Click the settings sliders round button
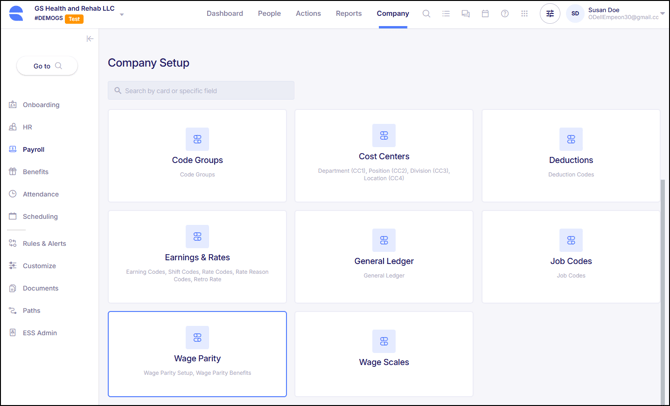The height and width of the screenshot is (406, 670). tap(550, 14)
